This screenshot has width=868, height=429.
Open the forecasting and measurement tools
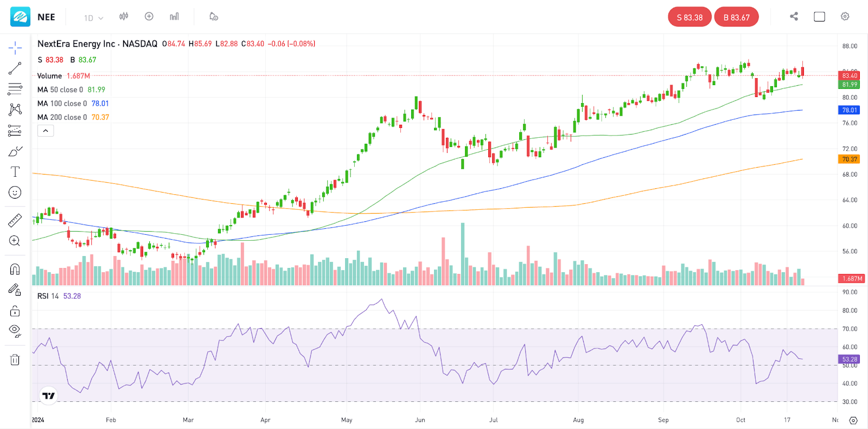pos(15,131)
